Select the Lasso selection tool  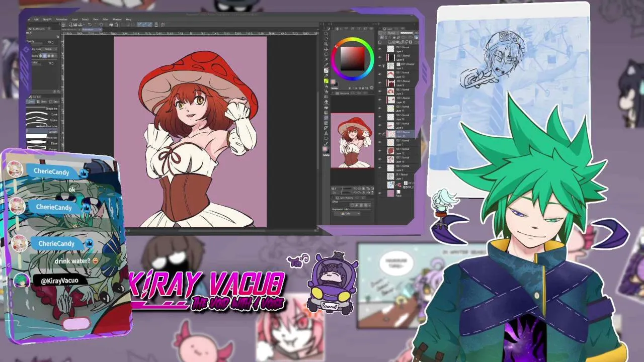click(x=326, y=54)
